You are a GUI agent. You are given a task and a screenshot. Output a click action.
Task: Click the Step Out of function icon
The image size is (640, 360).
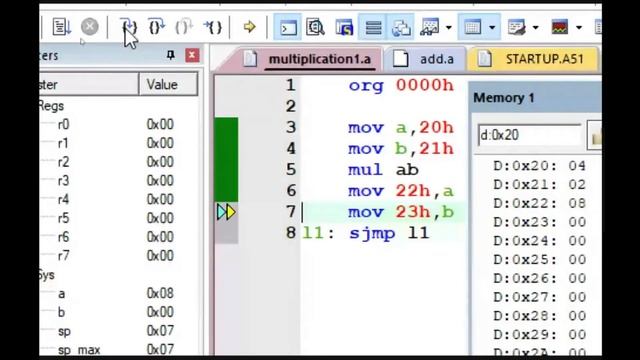click(184, 27)
